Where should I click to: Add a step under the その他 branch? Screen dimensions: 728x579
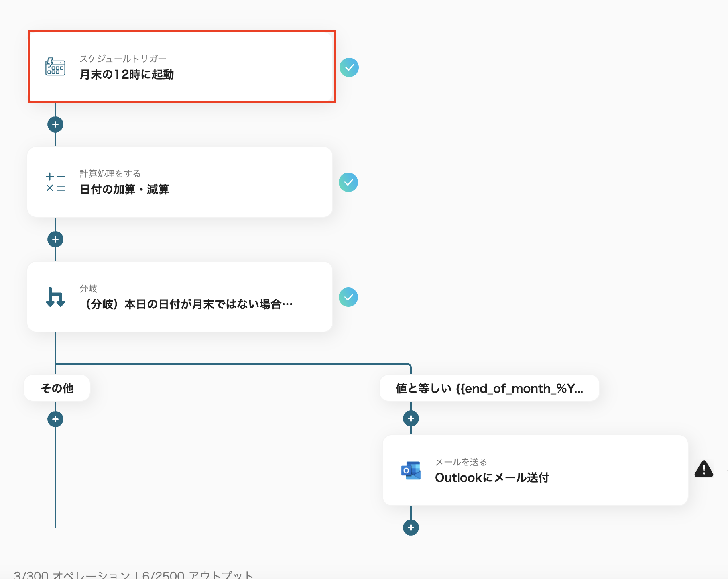coord(55,419)
